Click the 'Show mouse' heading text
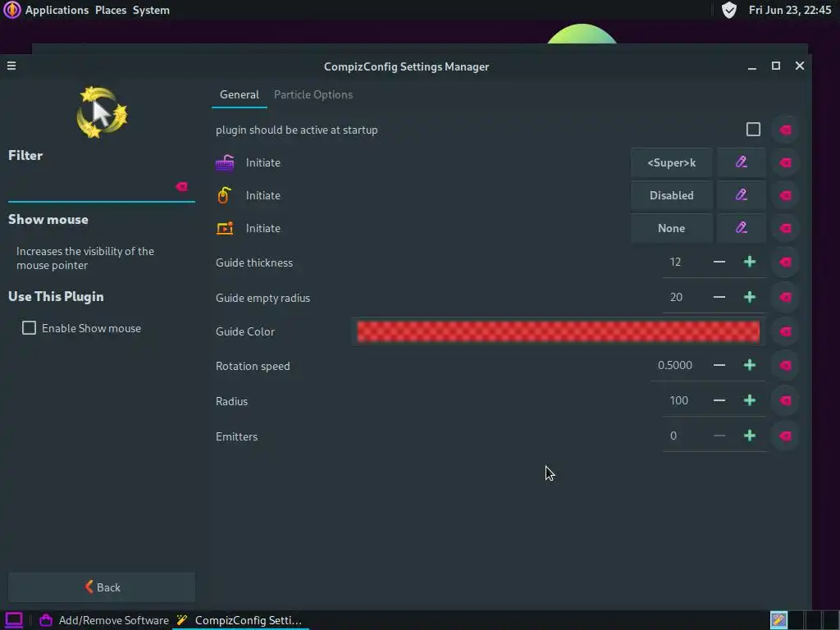 coord(48,219)
